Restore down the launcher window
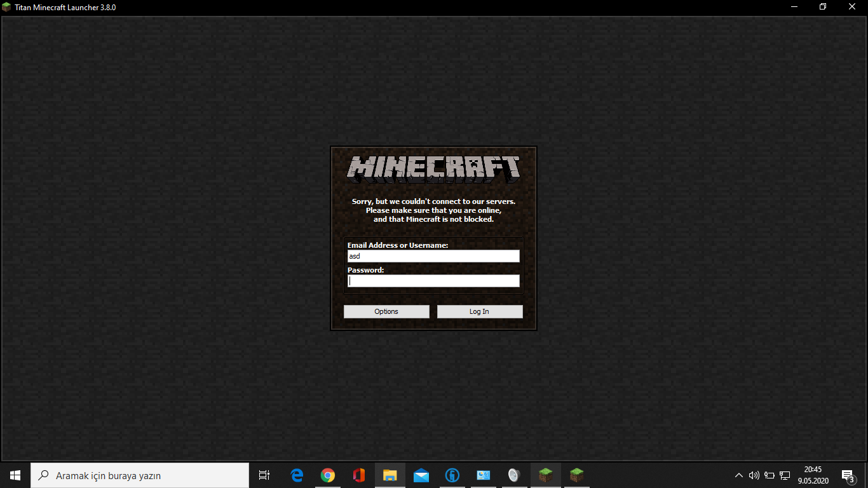 click(x=823, y=7)
